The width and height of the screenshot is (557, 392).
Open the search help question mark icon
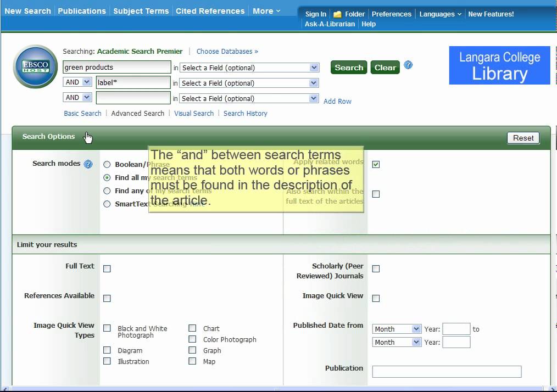pyautogui.click(x=408, y=65)
